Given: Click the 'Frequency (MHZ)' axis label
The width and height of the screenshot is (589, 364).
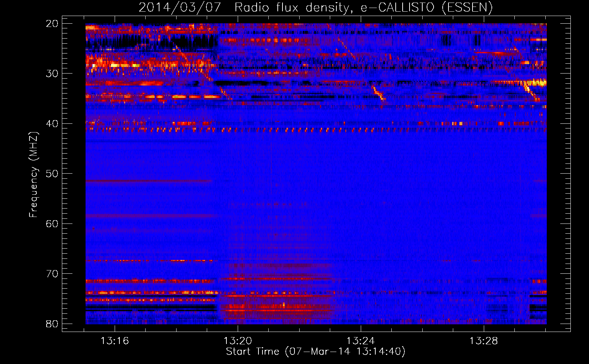Looking at the screenshot, I should point(33,175).
